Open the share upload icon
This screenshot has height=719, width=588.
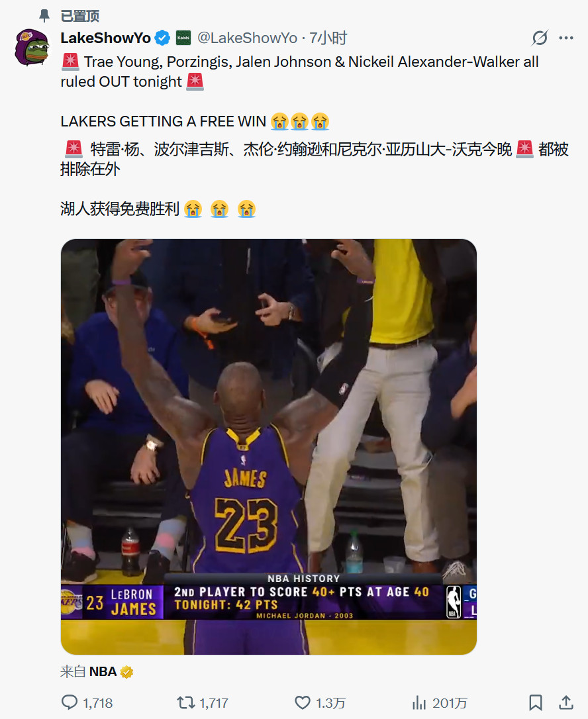(x=566, y=702)
